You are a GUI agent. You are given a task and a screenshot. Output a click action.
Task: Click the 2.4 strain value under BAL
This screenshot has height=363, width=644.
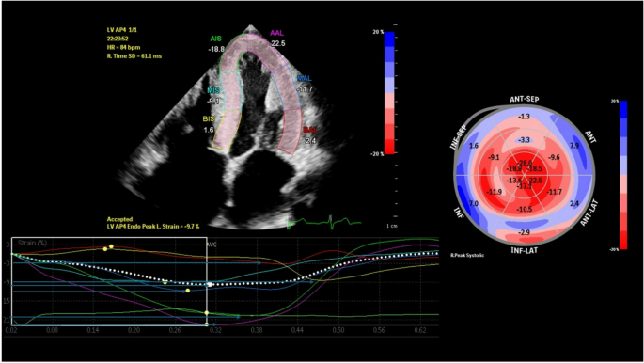coord(310,140)
